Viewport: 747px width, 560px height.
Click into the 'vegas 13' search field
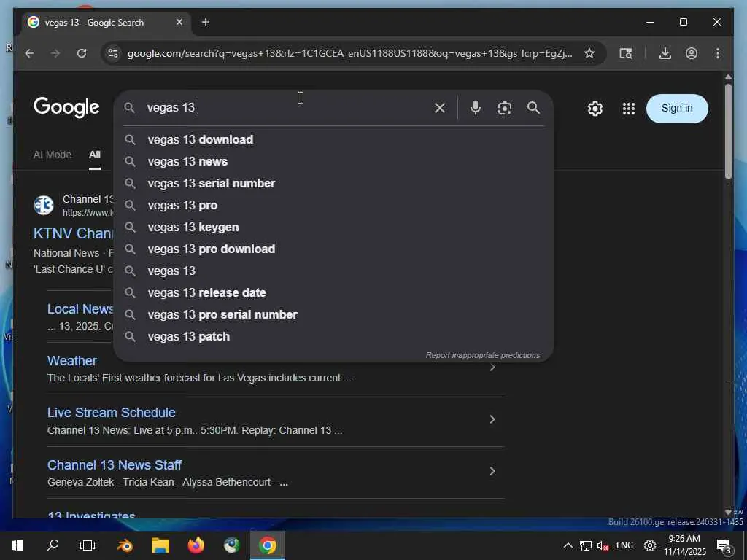tap(286, 108)
